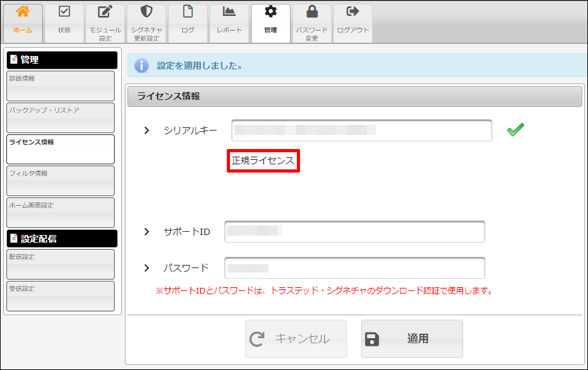The image size is (588, 370).
Task: Open Module Settings pencil icon
Action: coord(105,11)
